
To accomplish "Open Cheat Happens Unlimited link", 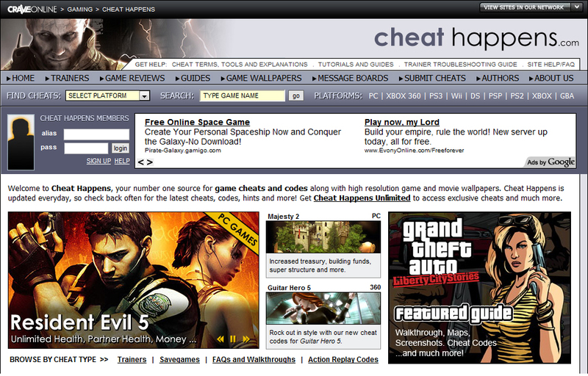I will pyautogui.click(x=362, y=198).
